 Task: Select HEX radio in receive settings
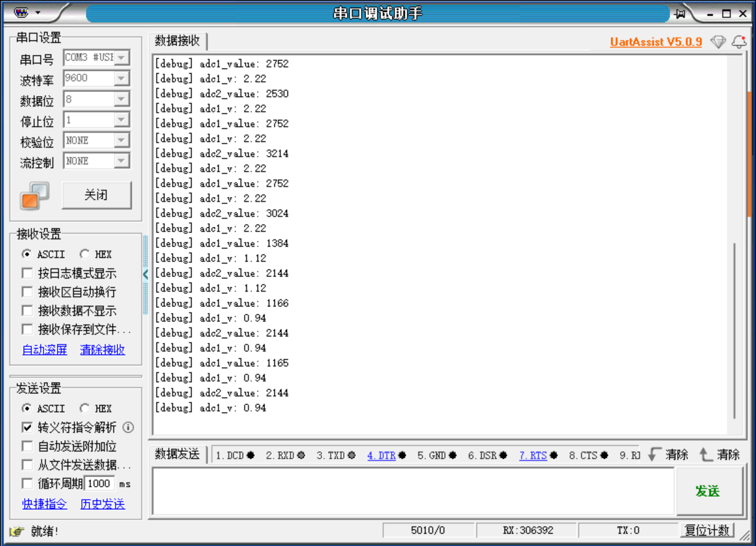coord(85,254)
